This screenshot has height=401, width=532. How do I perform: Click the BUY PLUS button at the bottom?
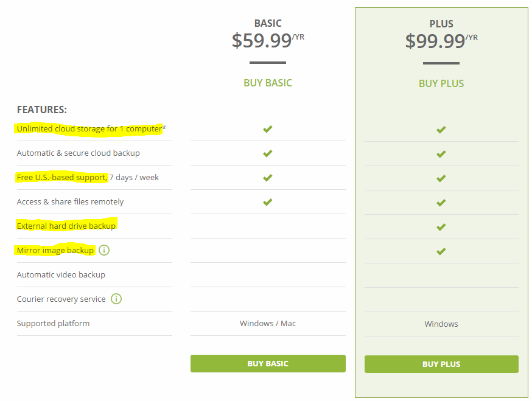click(441, 364)
